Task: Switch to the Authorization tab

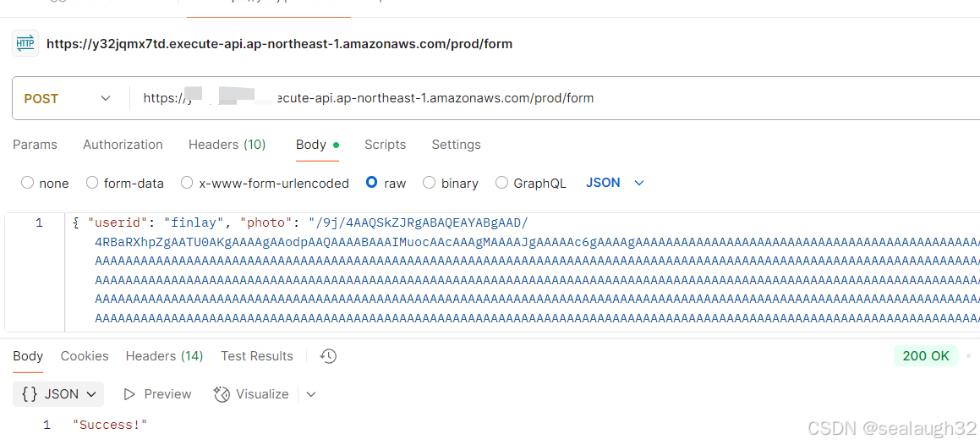Action: tap(123, 145)
